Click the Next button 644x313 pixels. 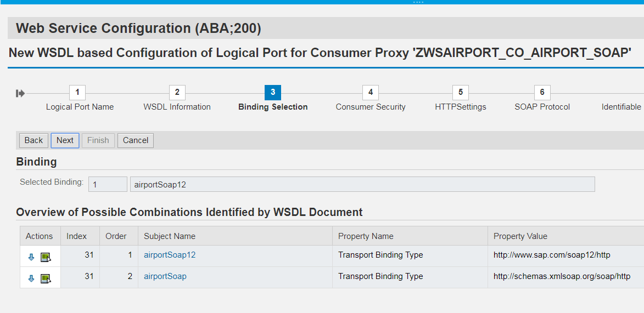[x=65, y=140]
